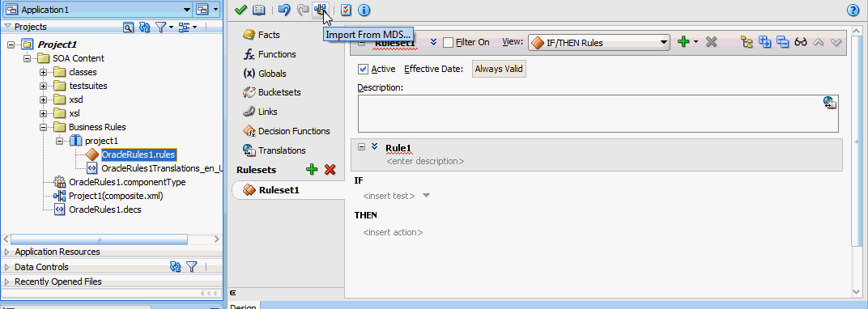Click the grey delete X in Ruleset1 toolbar

[x=712, y=42]
